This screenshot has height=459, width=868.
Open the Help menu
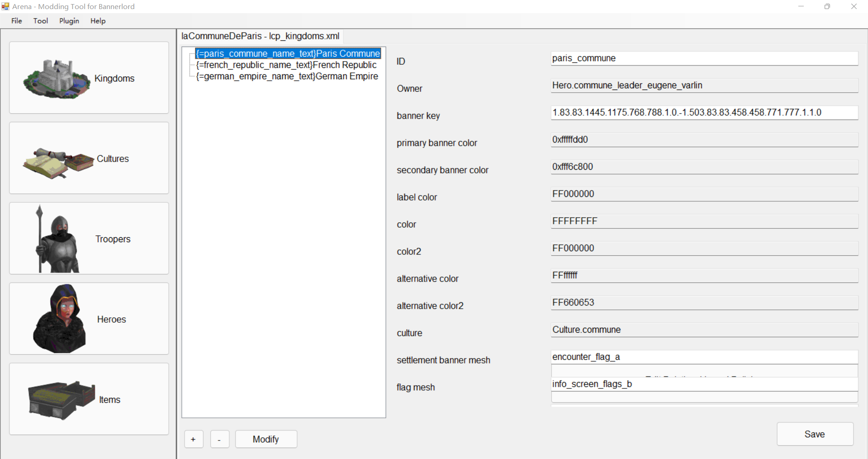click(x=98, y=21)
